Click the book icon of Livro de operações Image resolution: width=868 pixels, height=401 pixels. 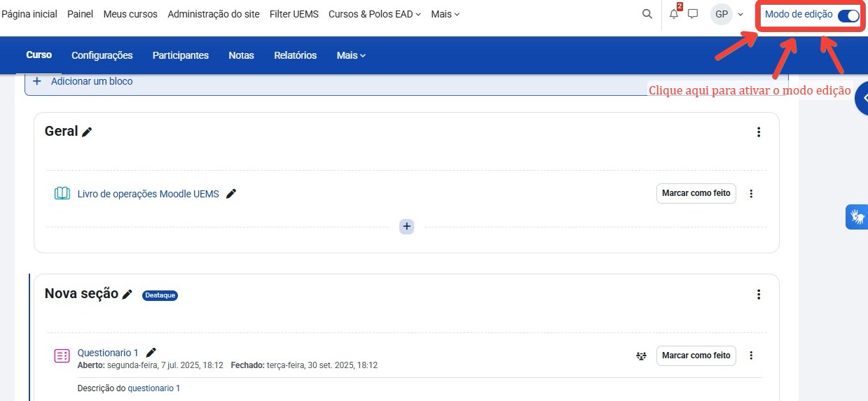tap(62, 193)
